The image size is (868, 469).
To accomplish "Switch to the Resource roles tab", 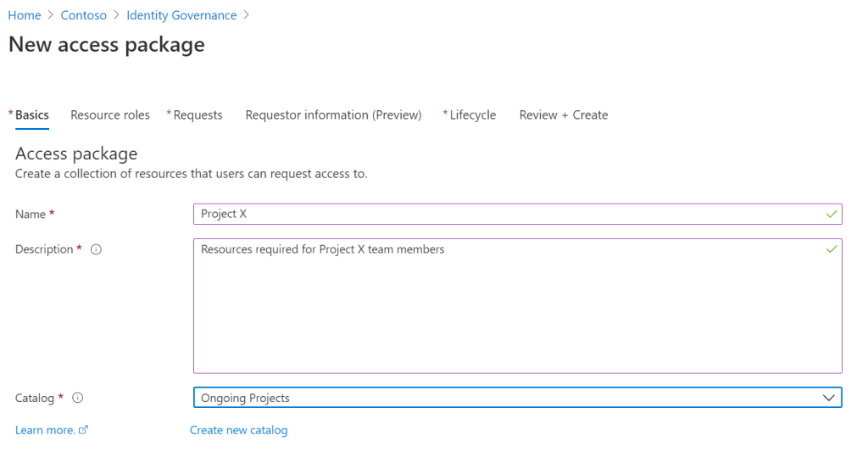I will (x=110, y=115).
